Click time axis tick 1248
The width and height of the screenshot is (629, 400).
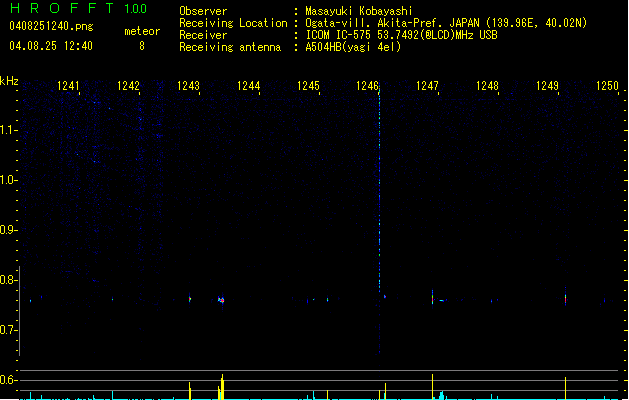click(487, 86)
